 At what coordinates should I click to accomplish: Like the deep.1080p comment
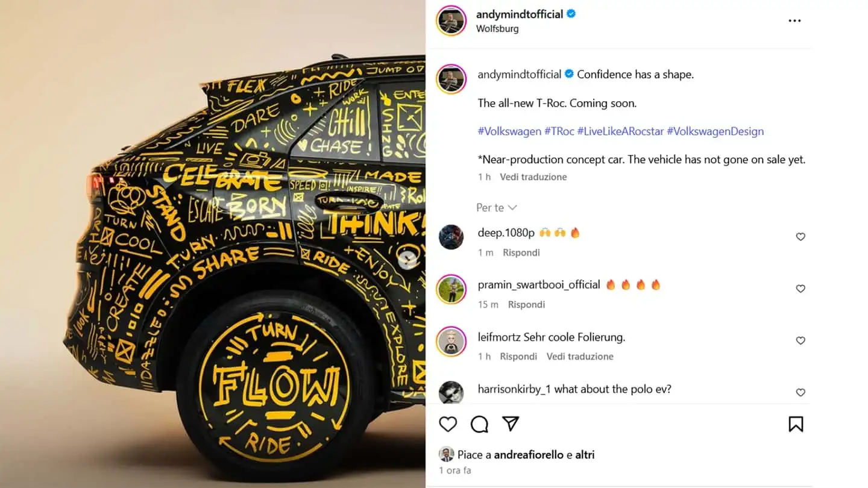coord(800,237)
